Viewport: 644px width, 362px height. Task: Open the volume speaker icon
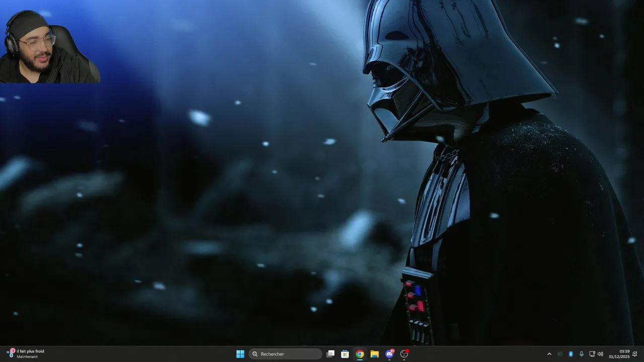(x=600, y=354)
